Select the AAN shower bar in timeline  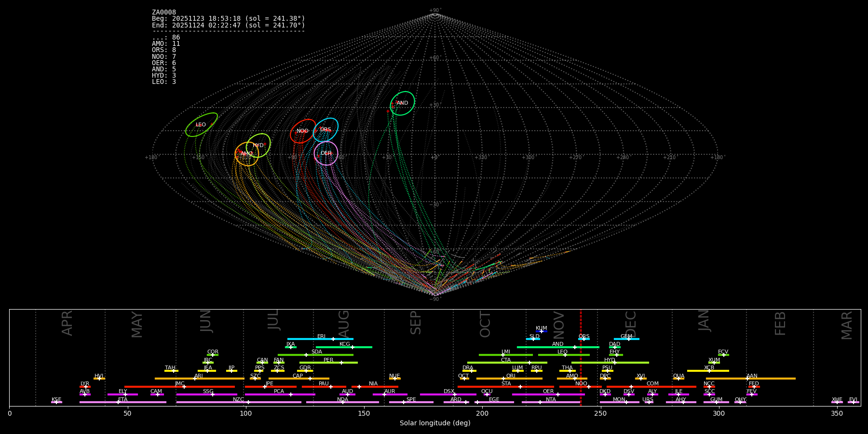(x=751, y=379)
